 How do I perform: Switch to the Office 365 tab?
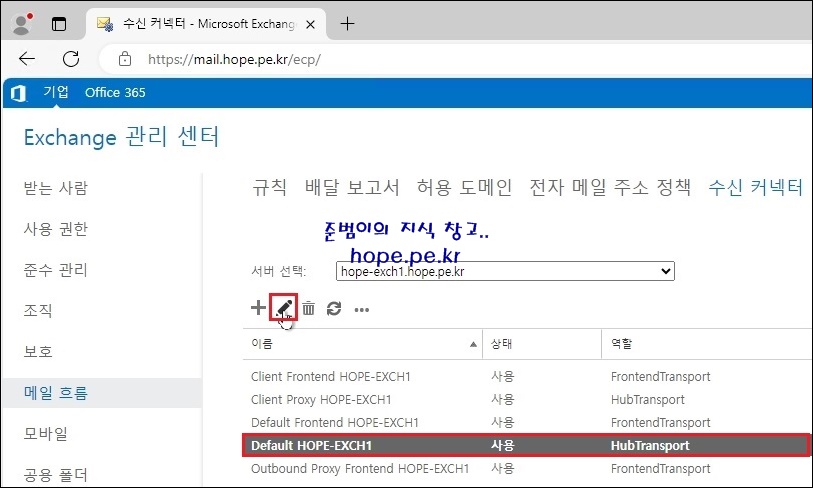115,92
